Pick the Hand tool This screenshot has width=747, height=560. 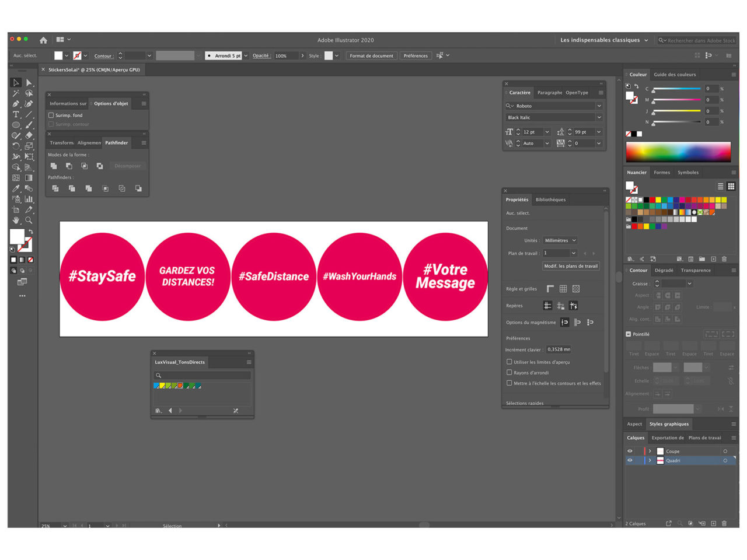(16, 220)
